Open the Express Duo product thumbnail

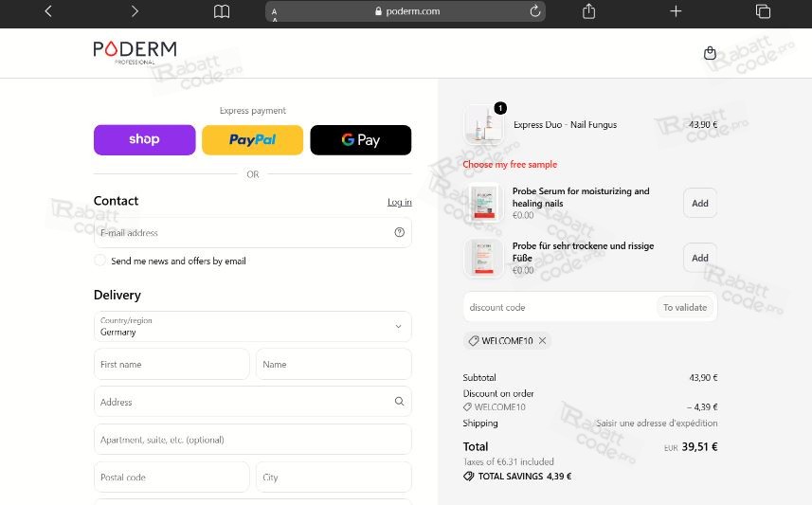point(483,125)
